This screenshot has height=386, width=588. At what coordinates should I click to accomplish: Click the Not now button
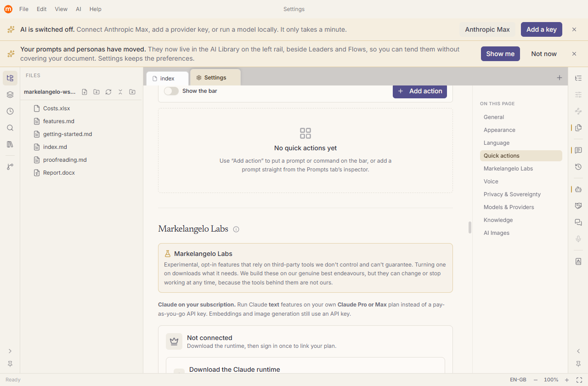click(544, 54)
